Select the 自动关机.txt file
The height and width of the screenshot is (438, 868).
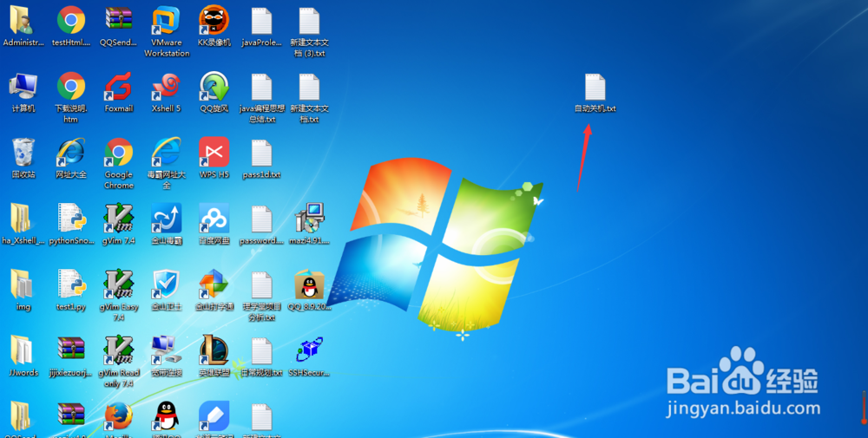595,93
